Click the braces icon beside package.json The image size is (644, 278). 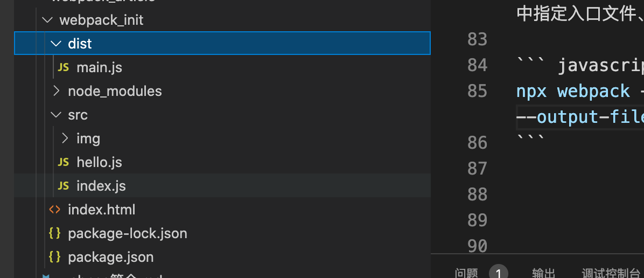point(54,258)
